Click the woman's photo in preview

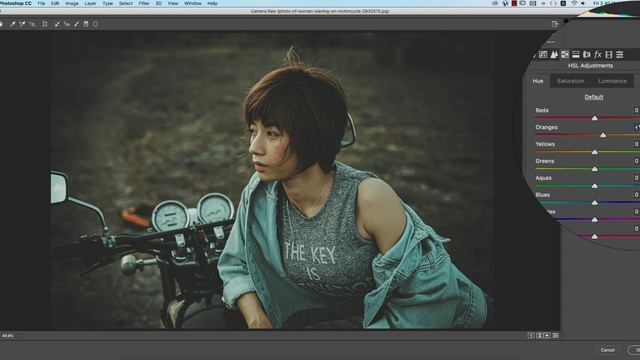click(271, 180)
